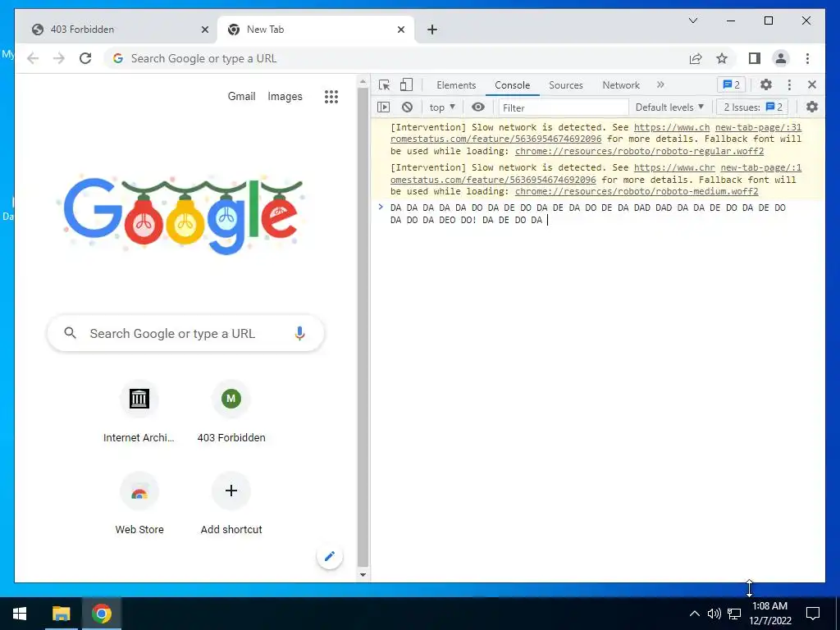Open the 2 Issues link
Viewport: 840px width, 630px height.
(753, 107)
